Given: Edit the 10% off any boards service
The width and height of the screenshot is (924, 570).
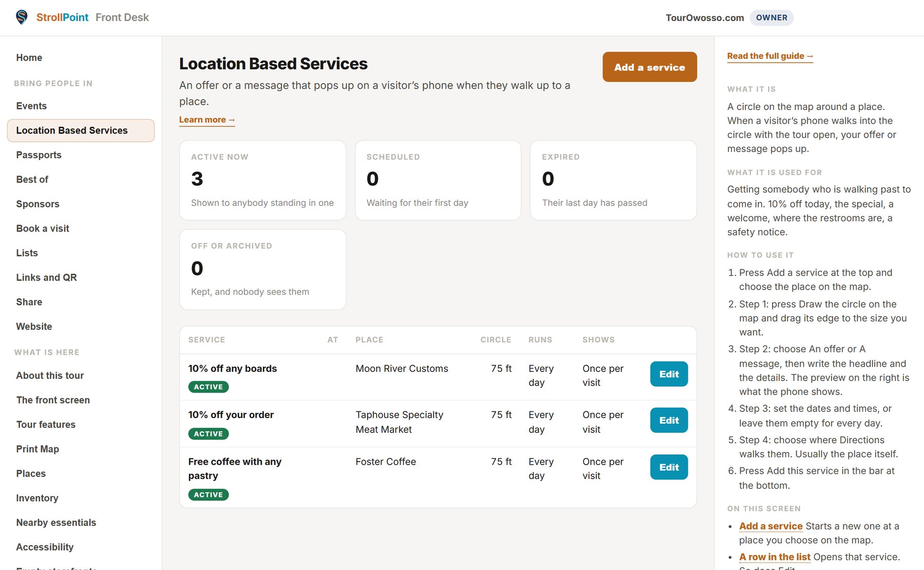Looking at the screenshot, I should click(x=669, y=374).
